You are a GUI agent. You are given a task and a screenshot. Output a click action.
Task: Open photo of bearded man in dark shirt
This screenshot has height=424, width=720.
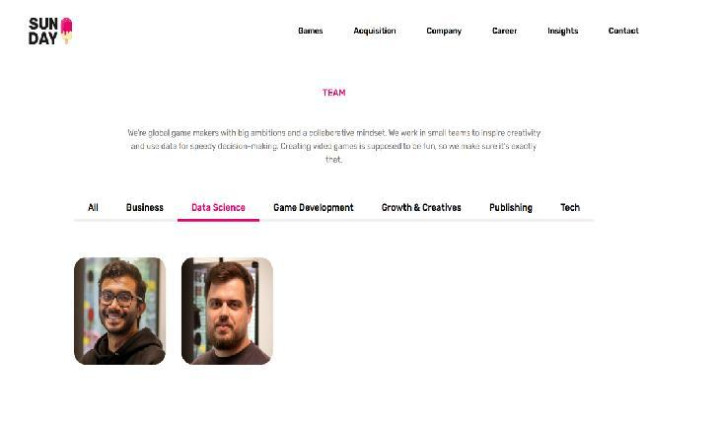click(227, 311)
